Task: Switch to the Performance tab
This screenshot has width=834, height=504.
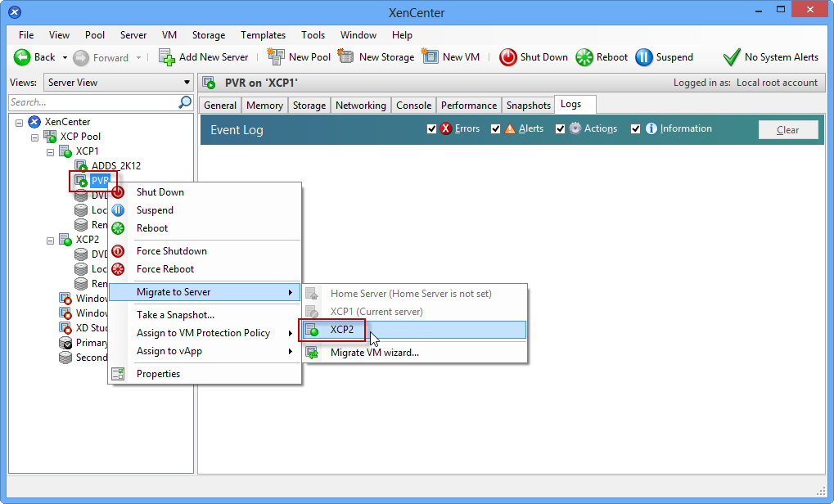Action: 468,106
